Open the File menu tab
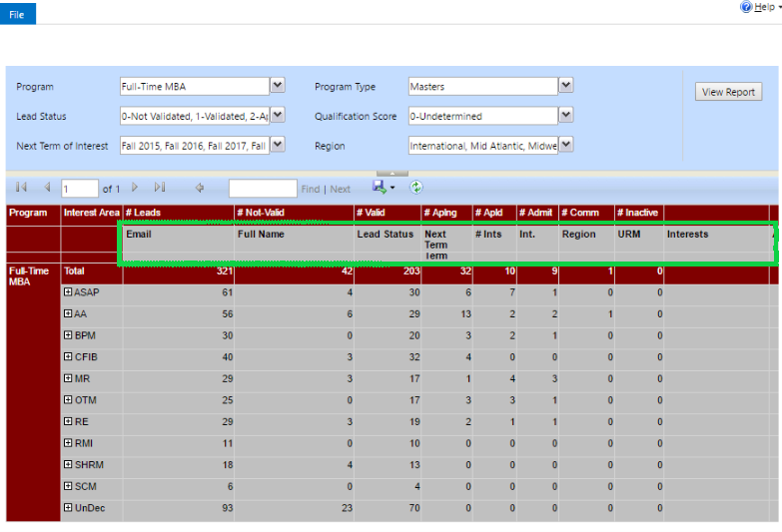Viewport: 782px width, 532px height. tap(18, 13)
